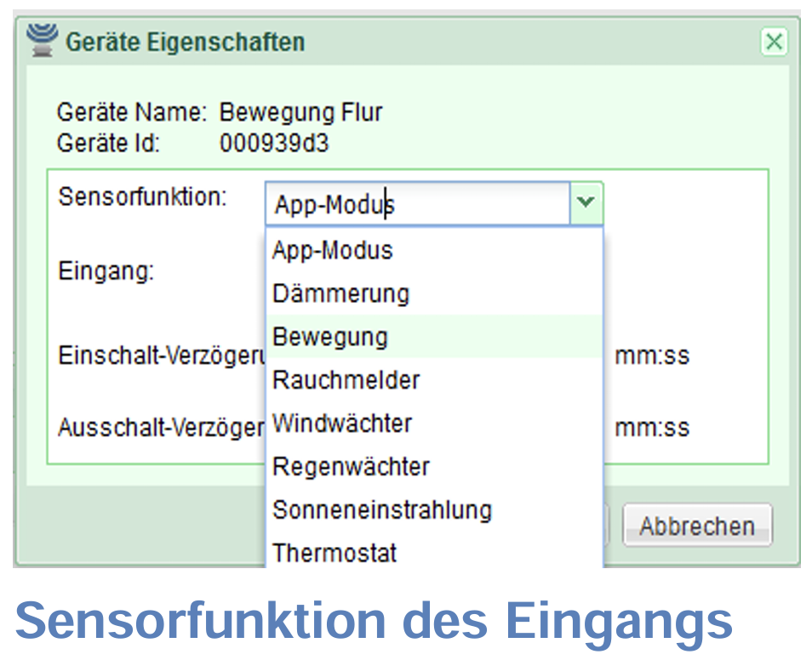Viewport: 812px width, 660px height.
Task: Pick the highlighted Bewegung option
Action: click(x=330, y=337)
